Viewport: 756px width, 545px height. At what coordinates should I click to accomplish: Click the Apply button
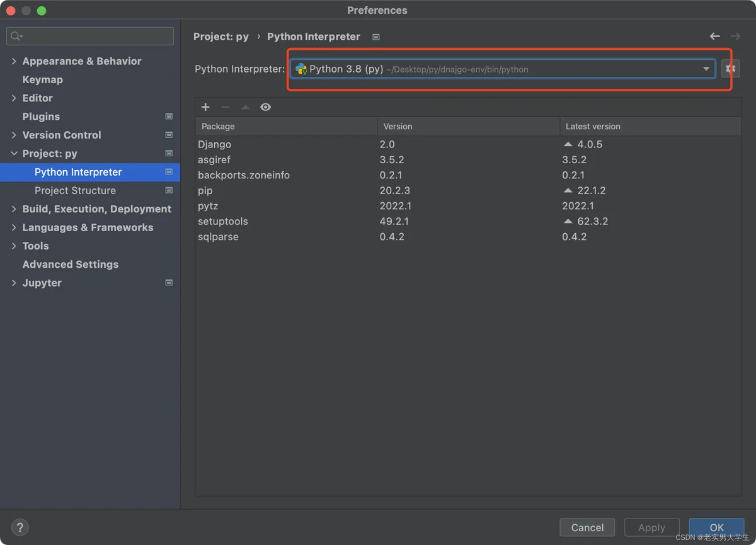pos(651,527)
